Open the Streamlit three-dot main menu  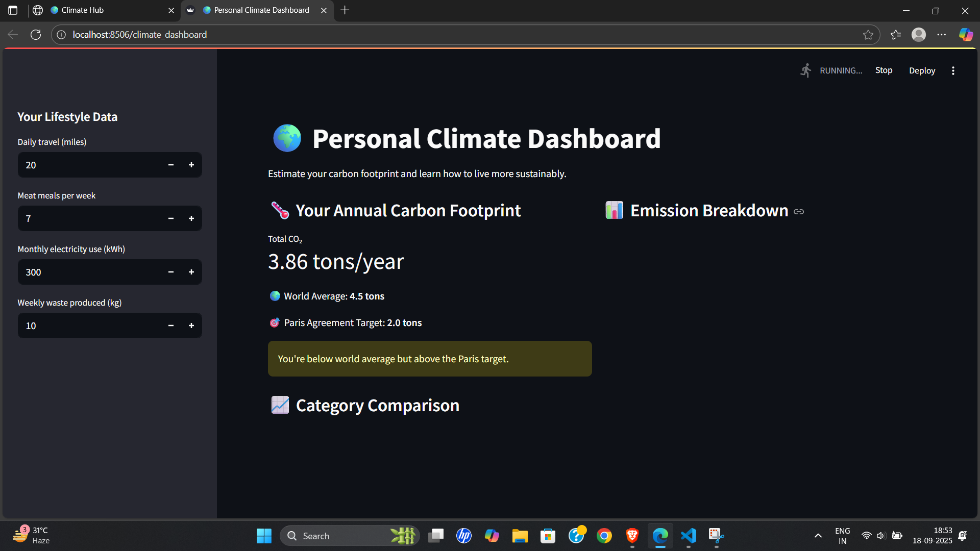coord(953,70)
